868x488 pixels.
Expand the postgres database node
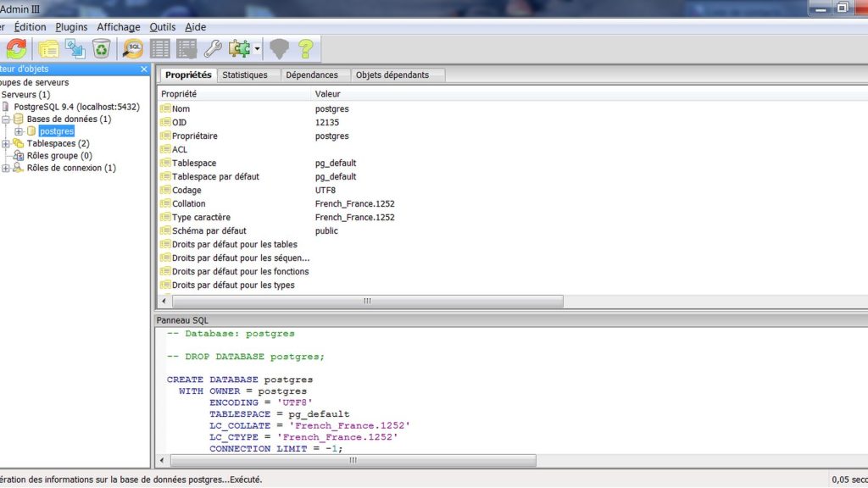point(19,131)
